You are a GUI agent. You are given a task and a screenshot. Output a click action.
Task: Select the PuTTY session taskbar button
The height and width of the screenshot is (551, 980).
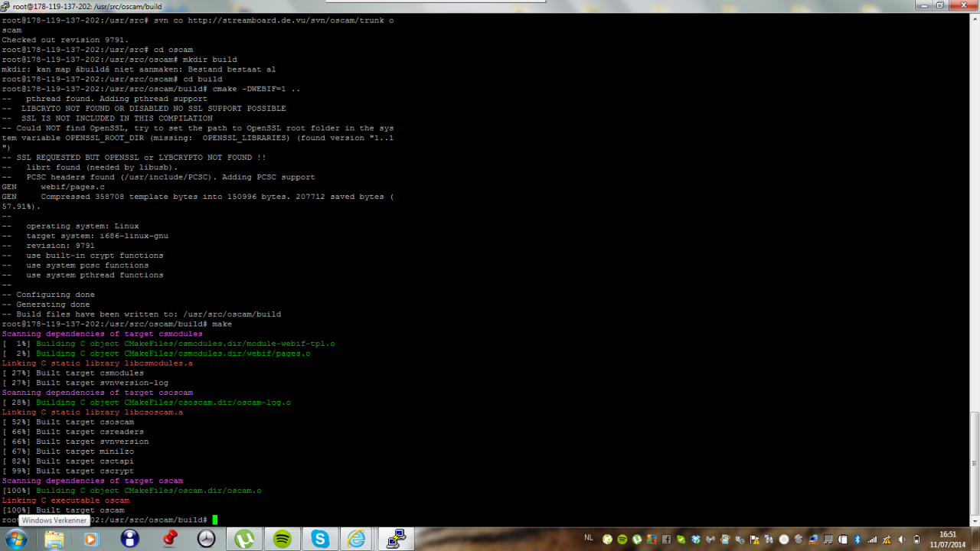point(396,539)
